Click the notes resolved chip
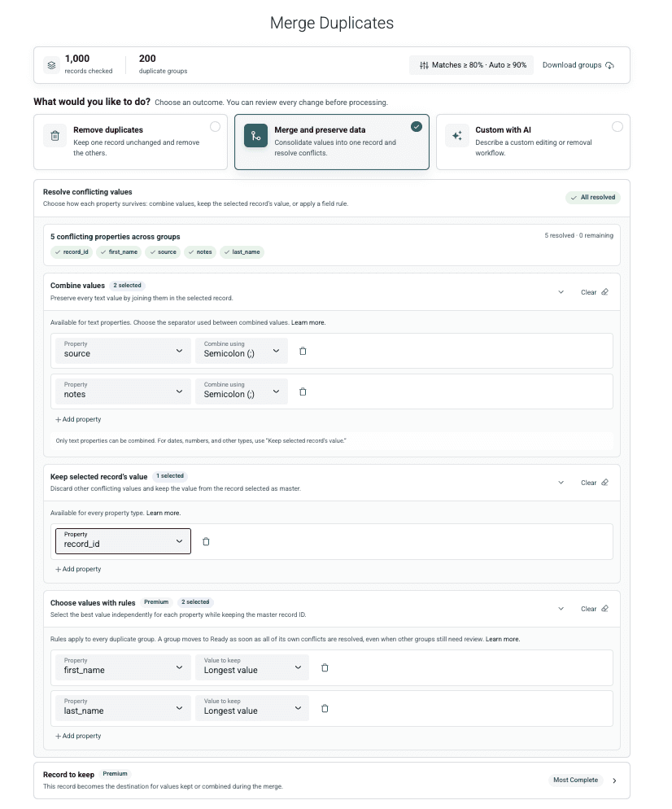Viewport: 672px width, 809px height. tap(200, 251)
